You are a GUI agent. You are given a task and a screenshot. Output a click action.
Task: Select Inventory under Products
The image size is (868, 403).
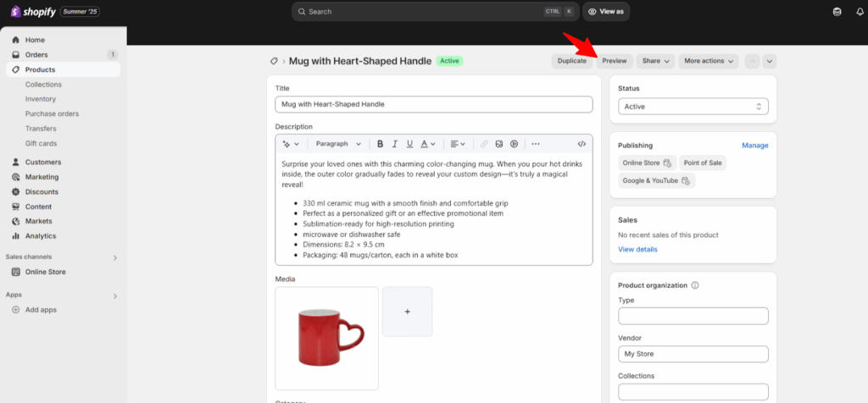(x=41, y=99)
